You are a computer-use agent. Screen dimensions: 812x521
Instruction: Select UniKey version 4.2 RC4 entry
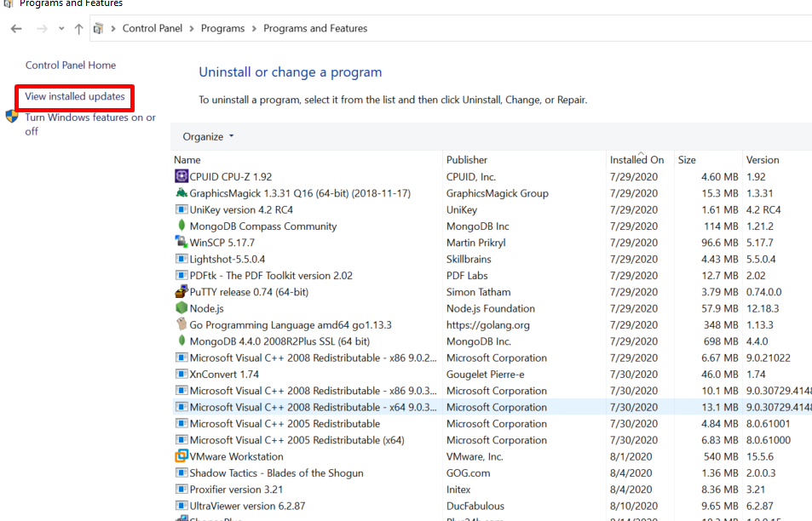241,210
